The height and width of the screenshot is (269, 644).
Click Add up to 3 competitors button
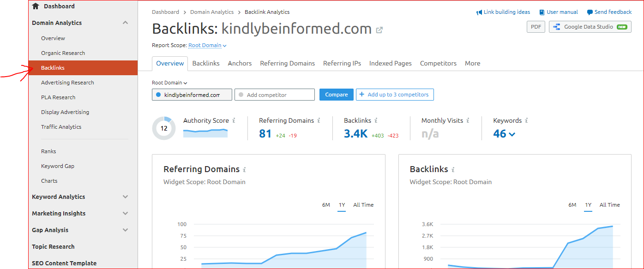[x=395, y=95]
